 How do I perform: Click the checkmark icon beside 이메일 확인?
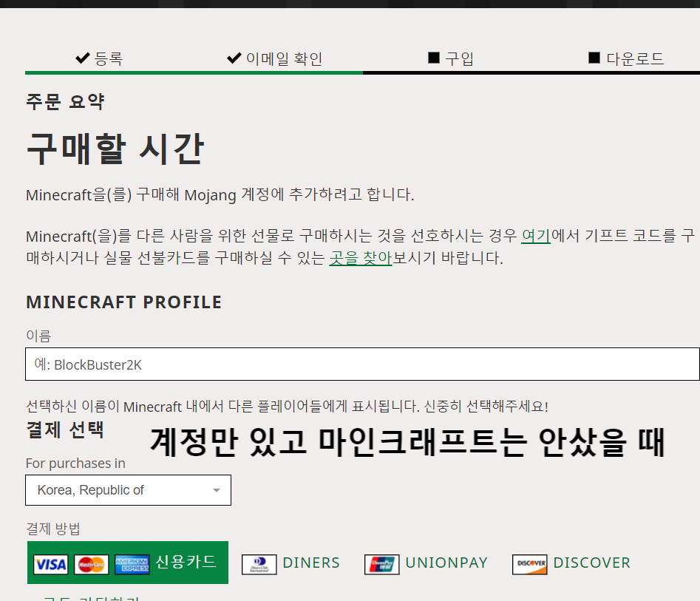pos(234,58)
